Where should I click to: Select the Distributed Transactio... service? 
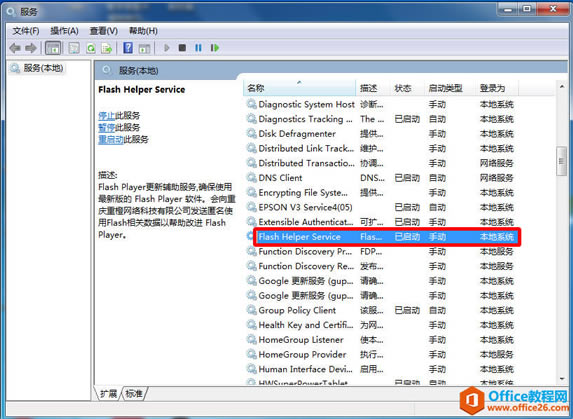click(x=382, y=163)
